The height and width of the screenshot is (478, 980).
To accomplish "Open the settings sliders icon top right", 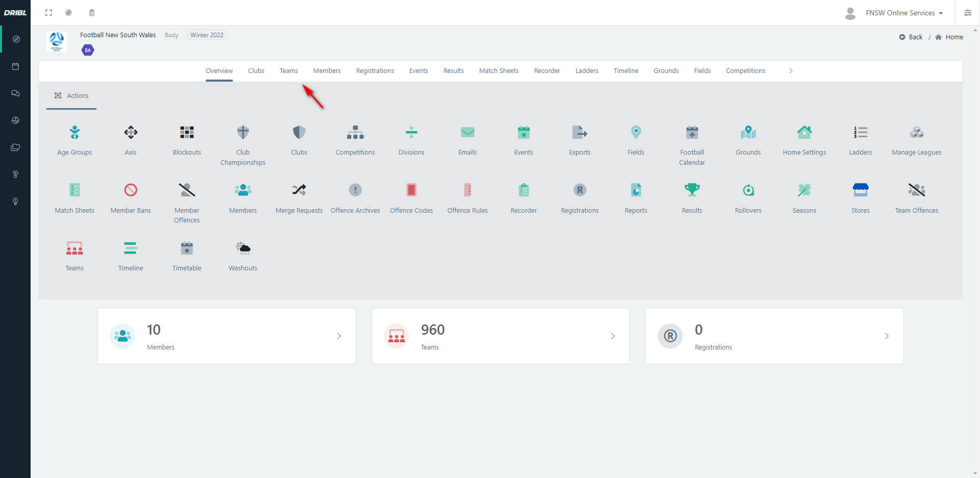I will point(968,13).
